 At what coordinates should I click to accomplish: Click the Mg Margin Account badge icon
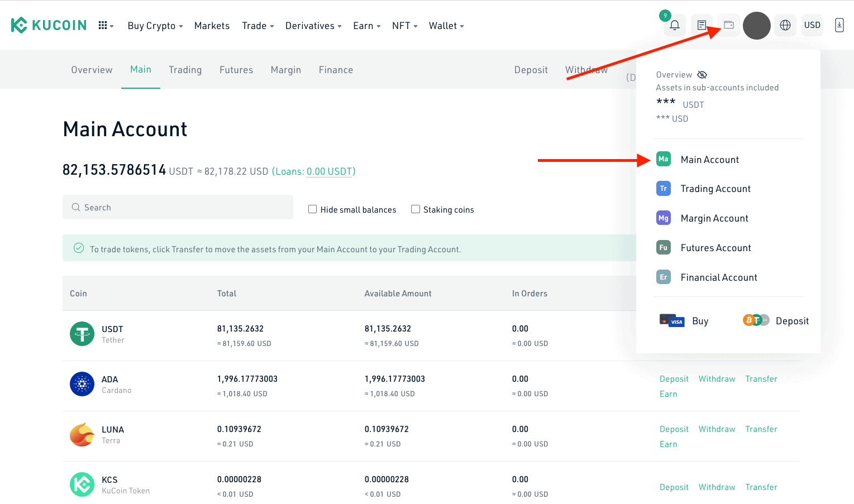point(664,218)
